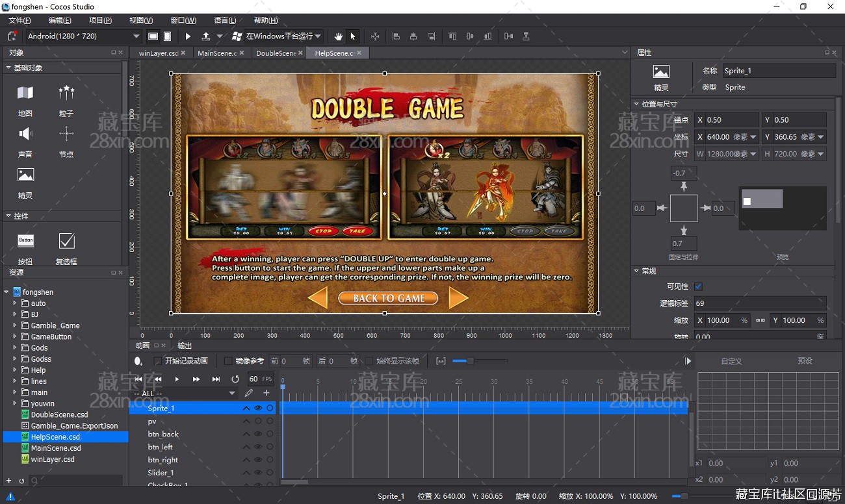Image resolution: width=845 pixels, height=504 pixels.
Task: Open the 视图(V) menu
Action: tap(141, 21)
